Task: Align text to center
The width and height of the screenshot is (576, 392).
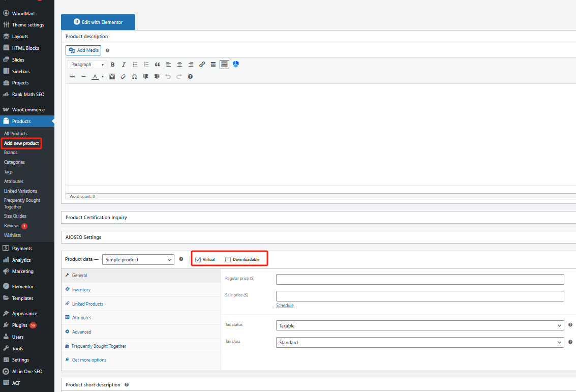Action: pos(179,65)
